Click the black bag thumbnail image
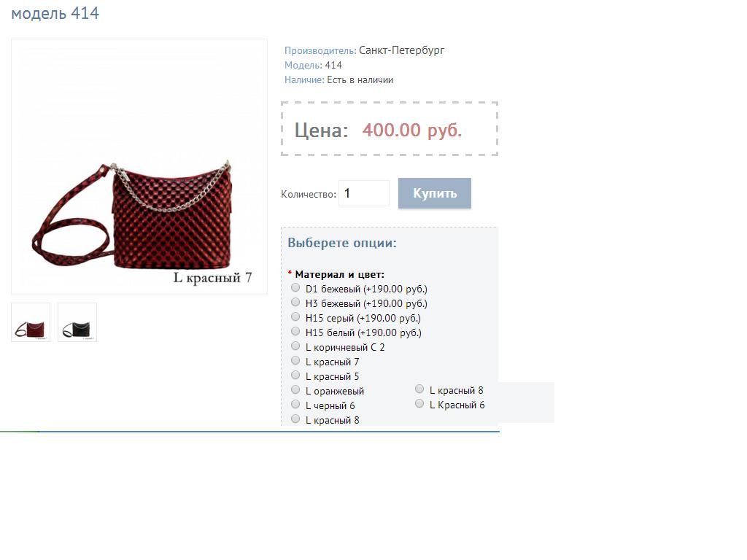 tap(77, 322)
